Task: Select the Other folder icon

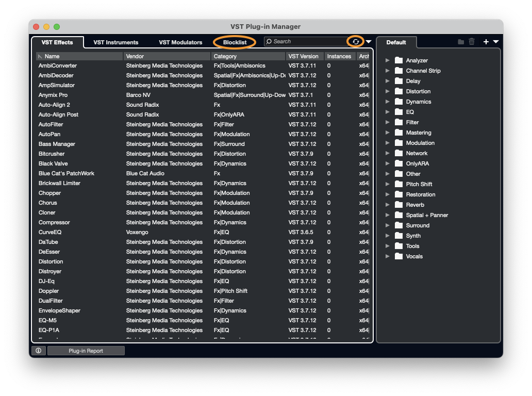Action: pos(398,174)
